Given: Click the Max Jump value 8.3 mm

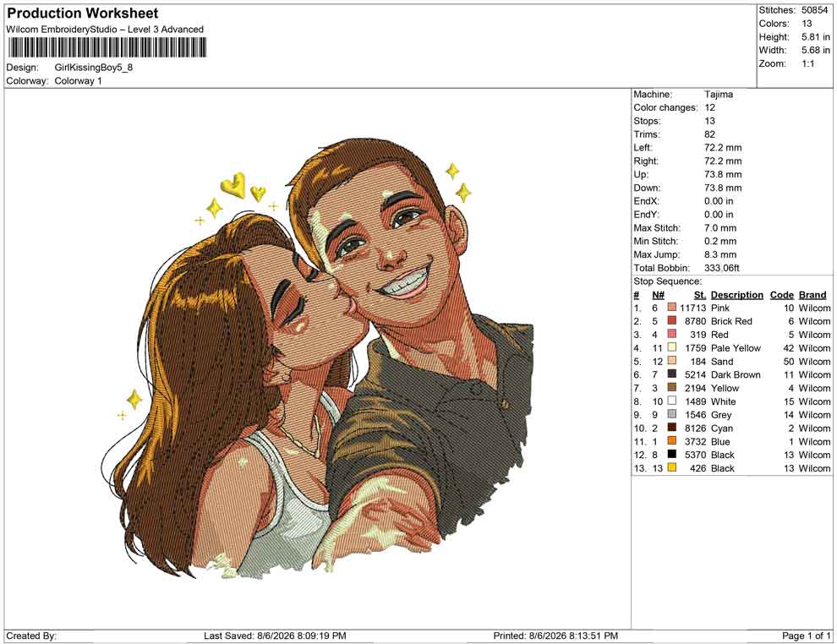Looking at the screenshot, I should tap(720, 254).
